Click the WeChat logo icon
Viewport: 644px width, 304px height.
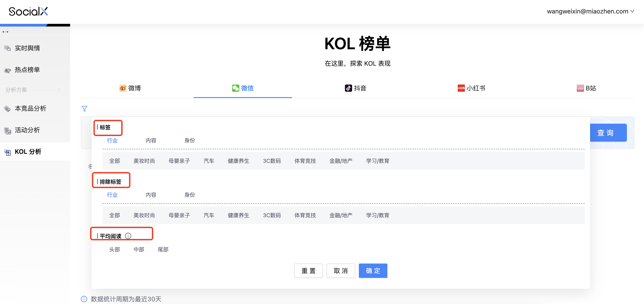pos(235,88)
